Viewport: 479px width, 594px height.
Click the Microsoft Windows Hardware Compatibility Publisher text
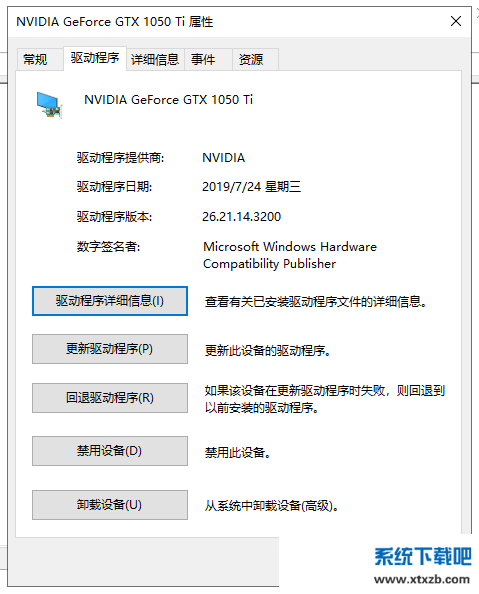pos(290,255)
